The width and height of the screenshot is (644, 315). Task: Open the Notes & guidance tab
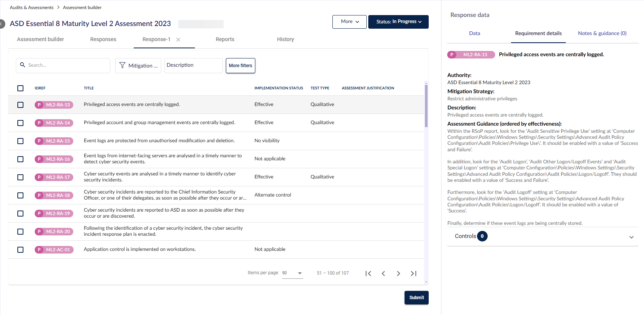602,34
